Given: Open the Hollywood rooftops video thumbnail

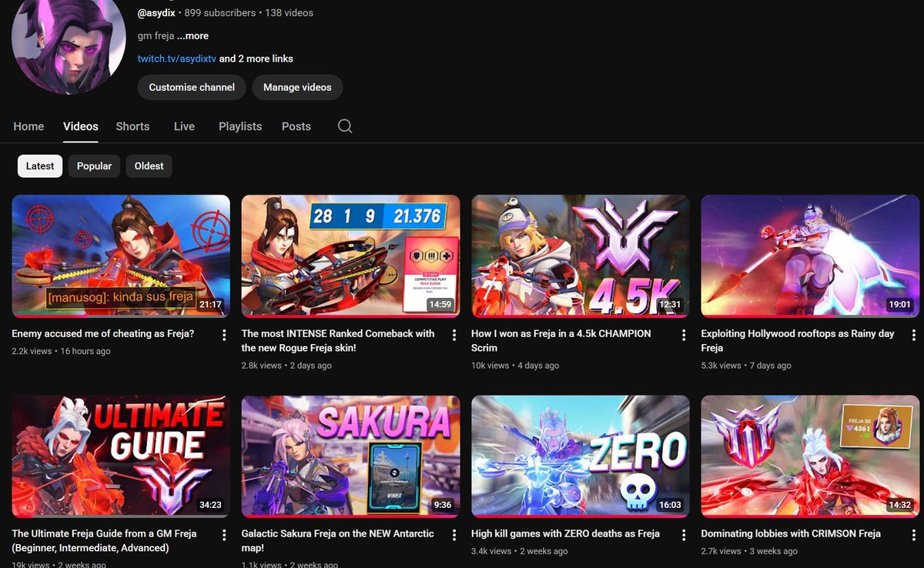Looking at the screenshot, I should (811, 256).
